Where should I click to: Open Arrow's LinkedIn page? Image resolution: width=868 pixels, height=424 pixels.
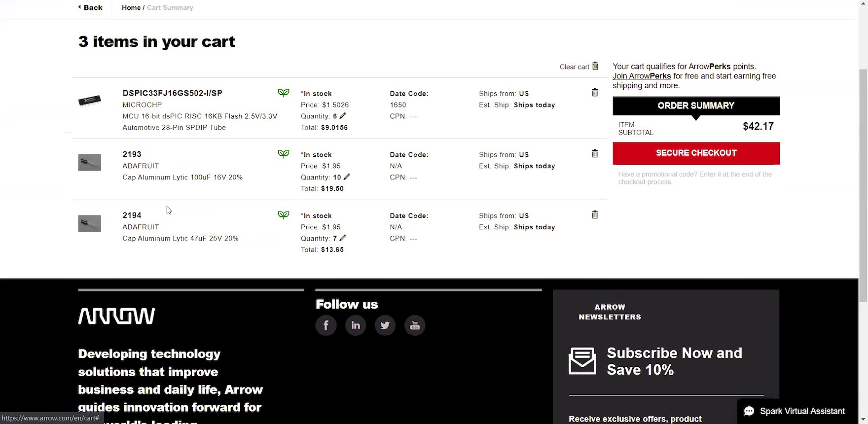[356, 325]
